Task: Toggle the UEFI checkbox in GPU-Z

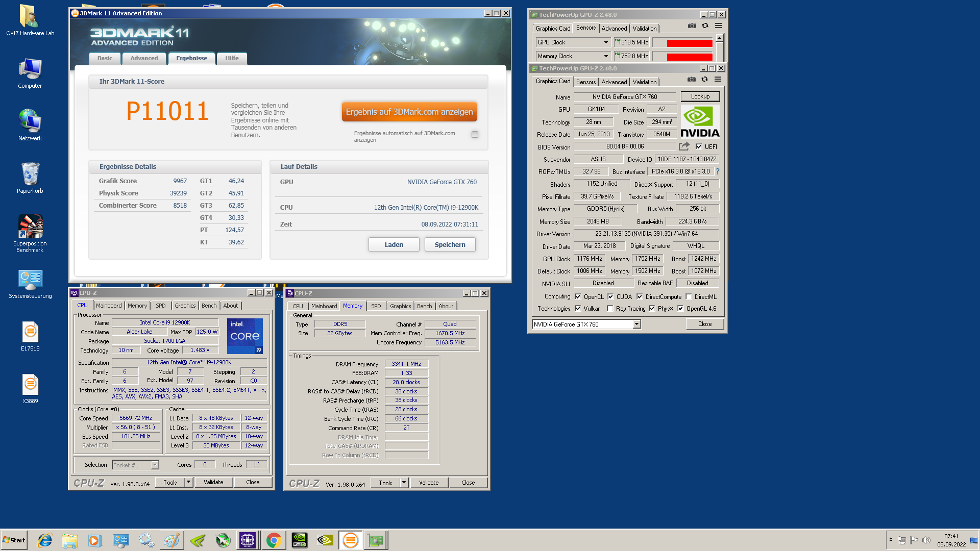Action: click(x=698, y=146)
